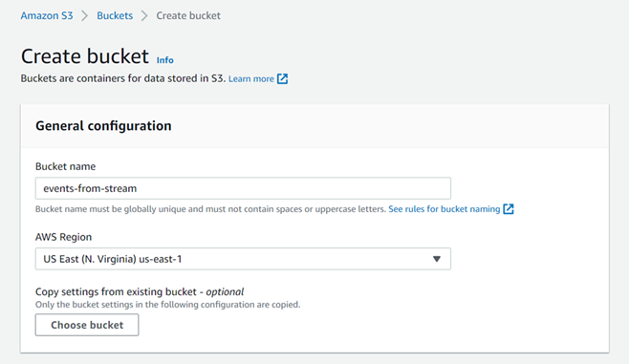The width and height of the screenshot is (629, 364).
Task: Click the AWS Region dropdown arrow
Action: pos(437,259)
